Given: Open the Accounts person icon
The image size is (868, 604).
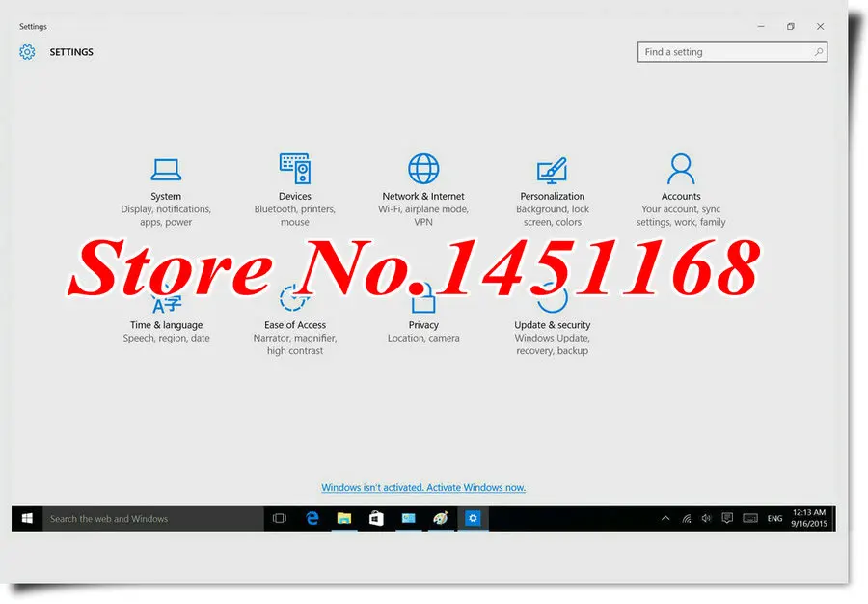Looking at the screenshot, I should coord(681,168).
